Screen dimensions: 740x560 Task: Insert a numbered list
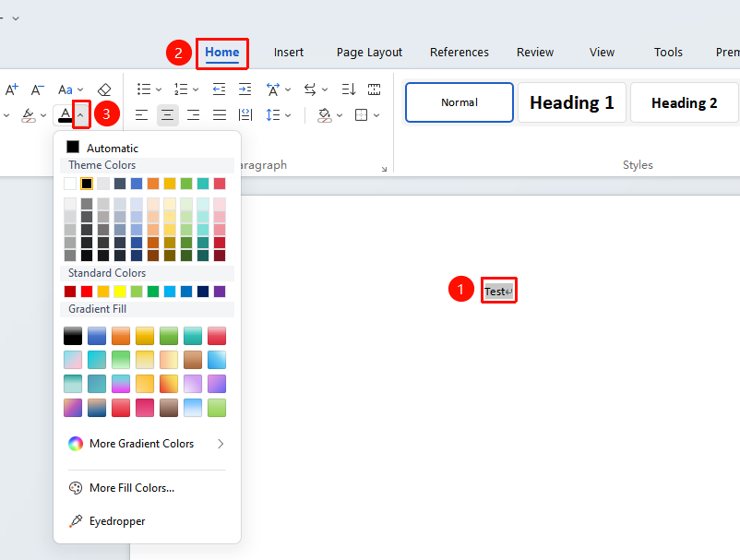tap(181, 89)
